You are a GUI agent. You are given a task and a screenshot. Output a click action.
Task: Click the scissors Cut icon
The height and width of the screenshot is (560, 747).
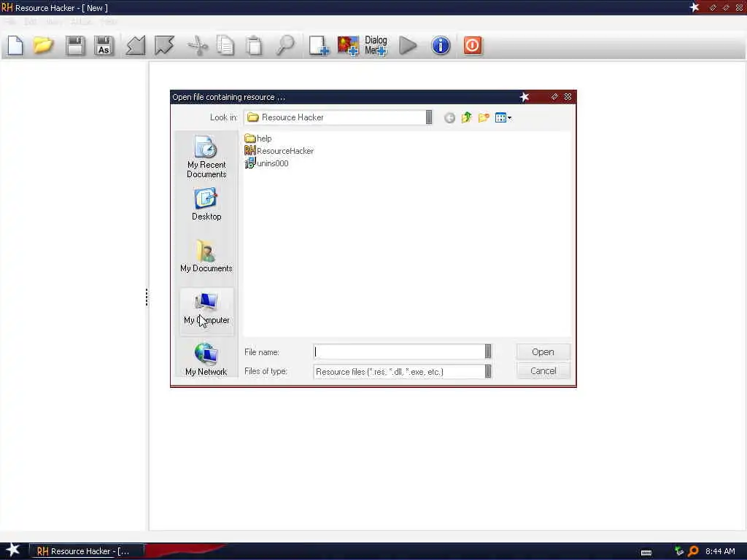198,46
